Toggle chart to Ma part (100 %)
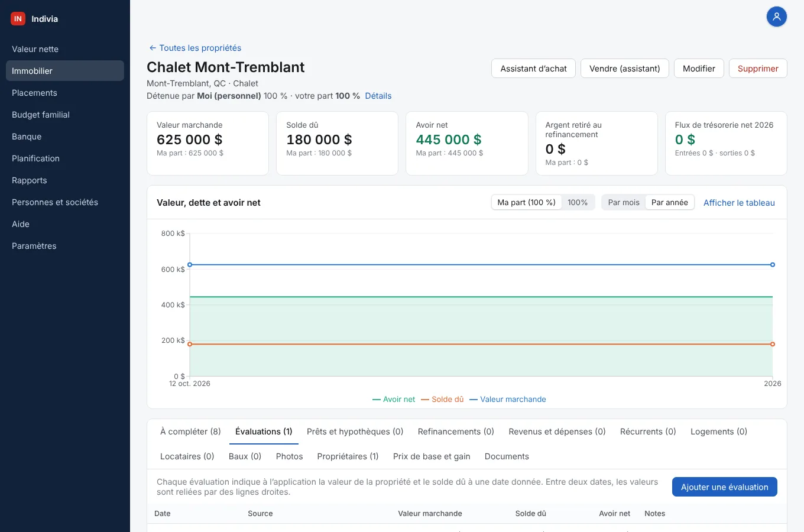 (526, 202)
